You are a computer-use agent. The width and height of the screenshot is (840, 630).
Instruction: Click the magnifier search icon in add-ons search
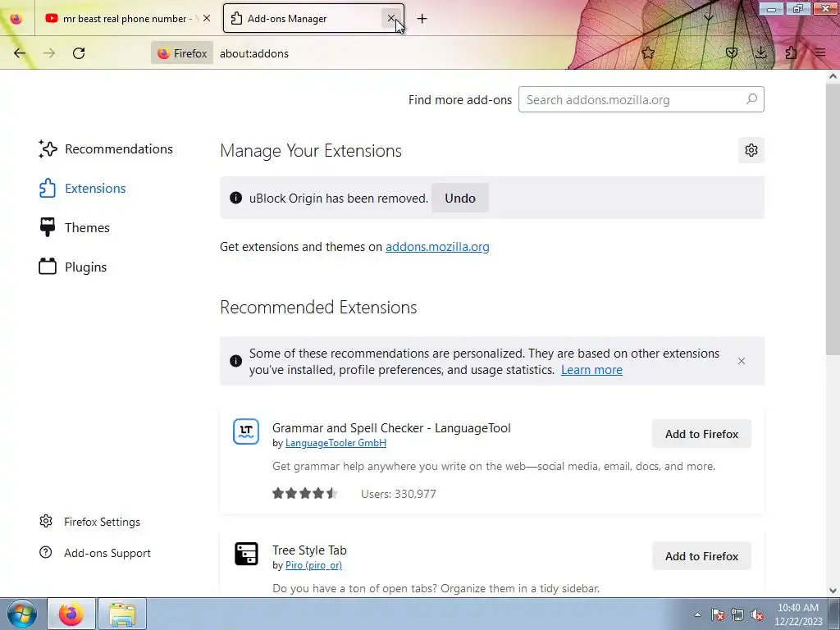[x=751, y=99]
